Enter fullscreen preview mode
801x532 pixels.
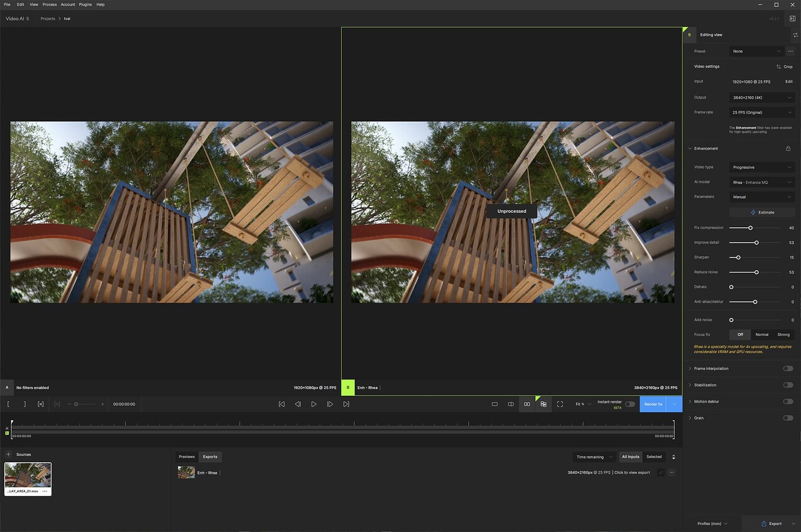click(560, 404)
